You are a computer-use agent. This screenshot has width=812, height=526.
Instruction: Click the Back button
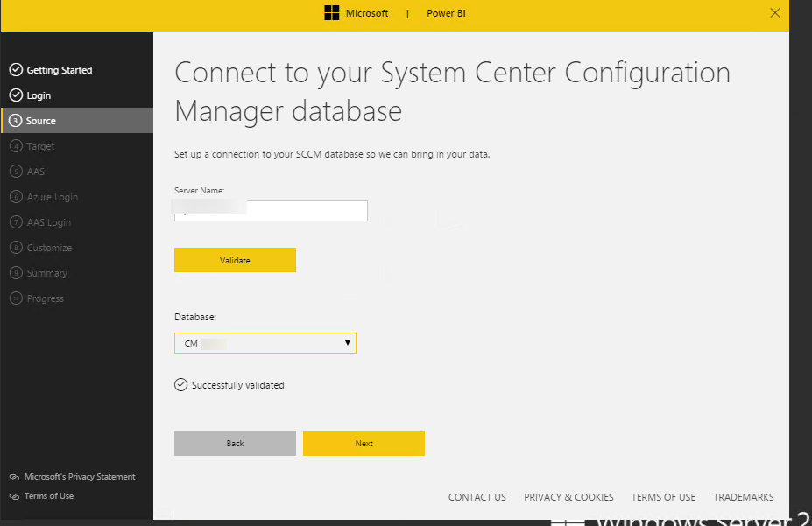[235, 444]
